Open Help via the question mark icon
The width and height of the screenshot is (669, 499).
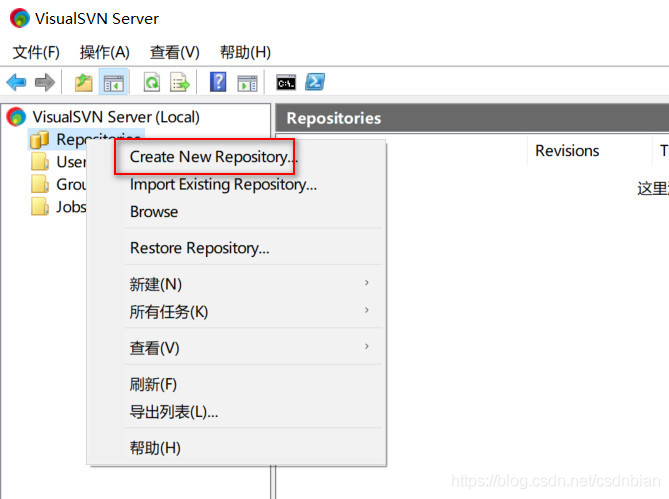(218, 82)
